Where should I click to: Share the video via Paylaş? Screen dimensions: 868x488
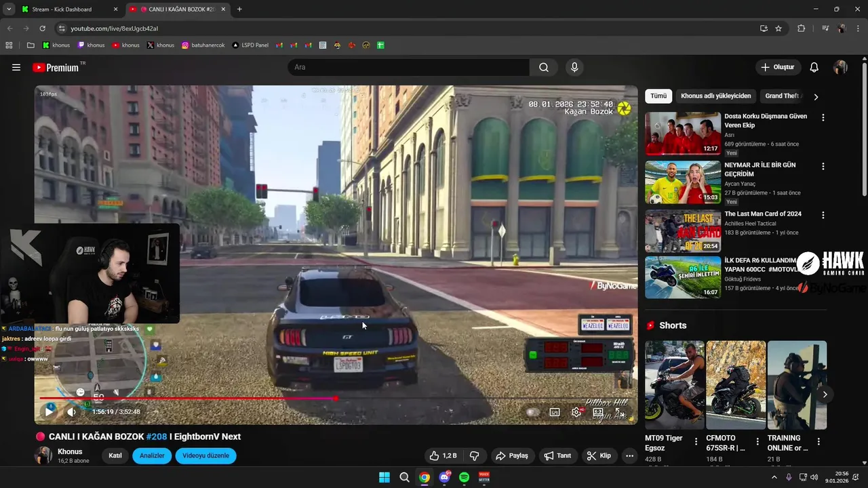[512, 455]
